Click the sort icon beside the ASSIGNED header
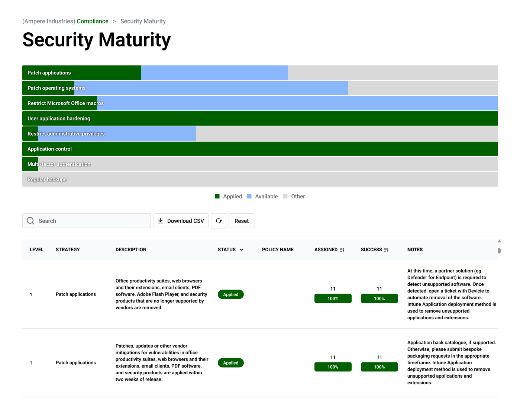This screenshot has width=520, height=420. [x=342, y=249]
